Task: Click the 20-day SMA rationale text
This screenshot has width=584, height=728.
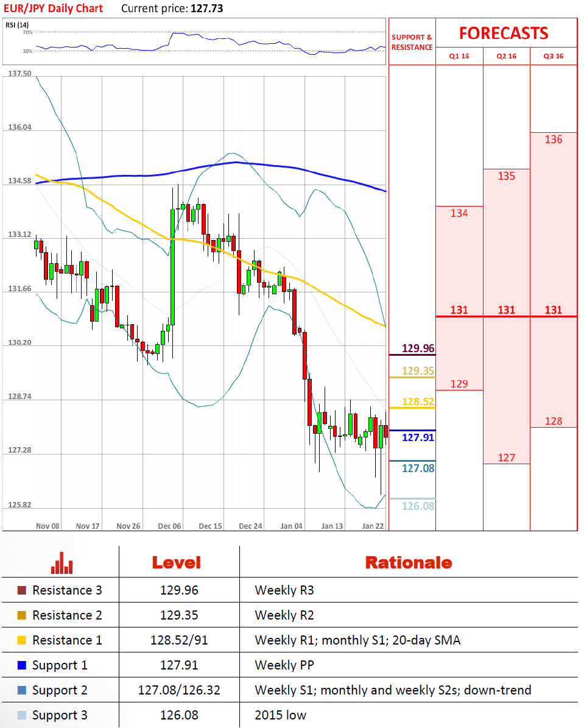Action: click(426, 641)
